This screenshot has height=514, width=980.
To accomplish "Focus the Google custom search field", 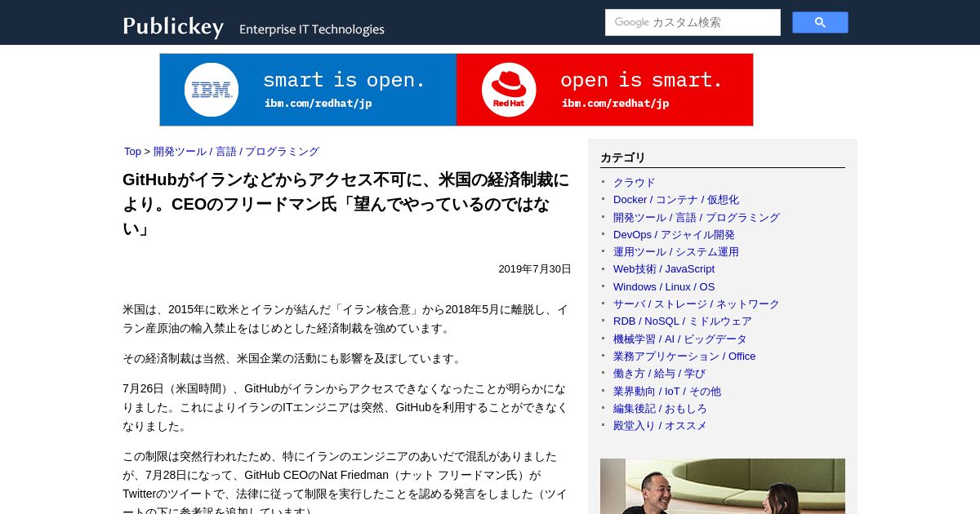I will pos(693,23).
